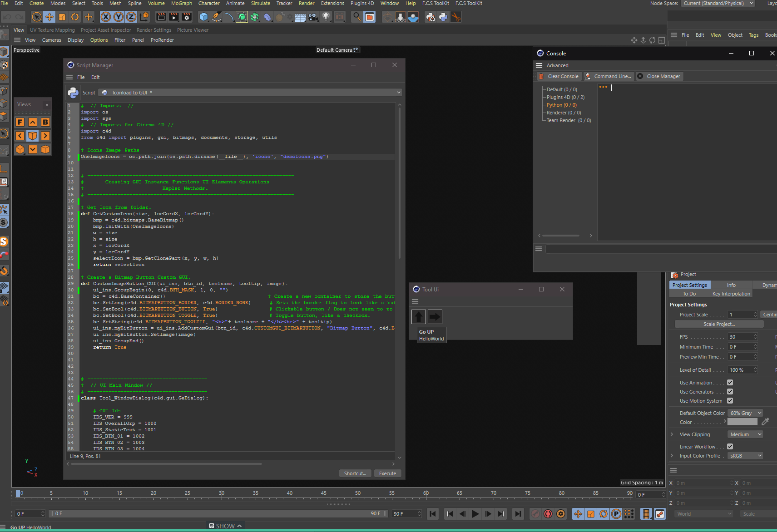Click the Execute button

[387, 473]
